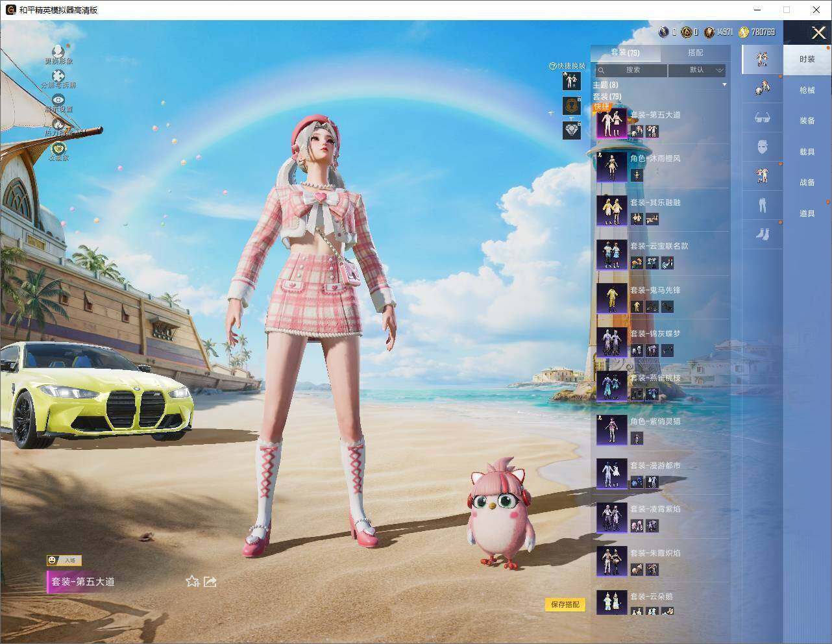Select the 套装-云宝联名款 outfit thumbnail
832x644 pixels.
click(611, 255)
